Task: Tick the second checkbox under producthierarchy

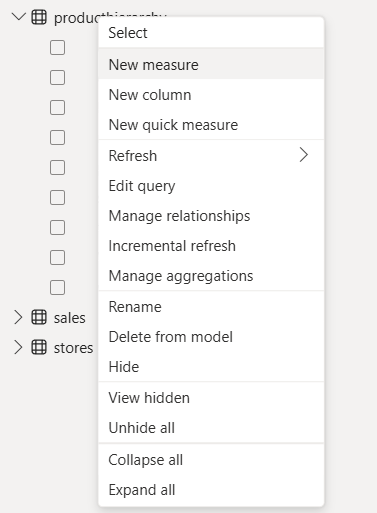Action: coord(57,78)
